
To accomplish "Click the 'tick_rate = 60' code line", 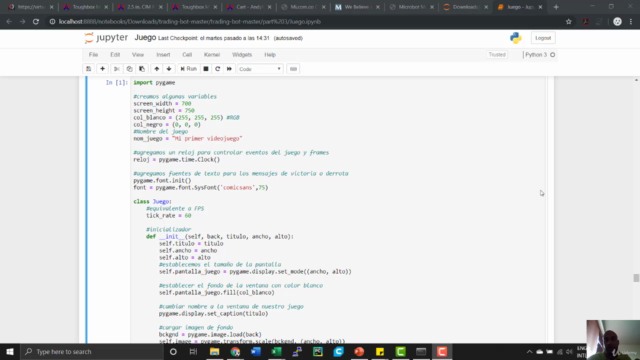I will point(169,216).
